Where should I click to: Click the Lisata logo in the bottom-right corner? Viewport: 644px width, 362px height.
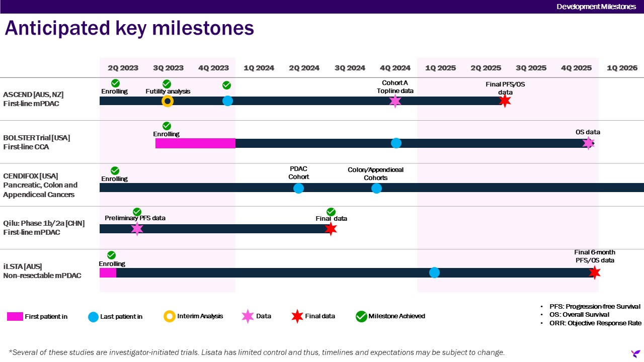click(x=636, y=353)
